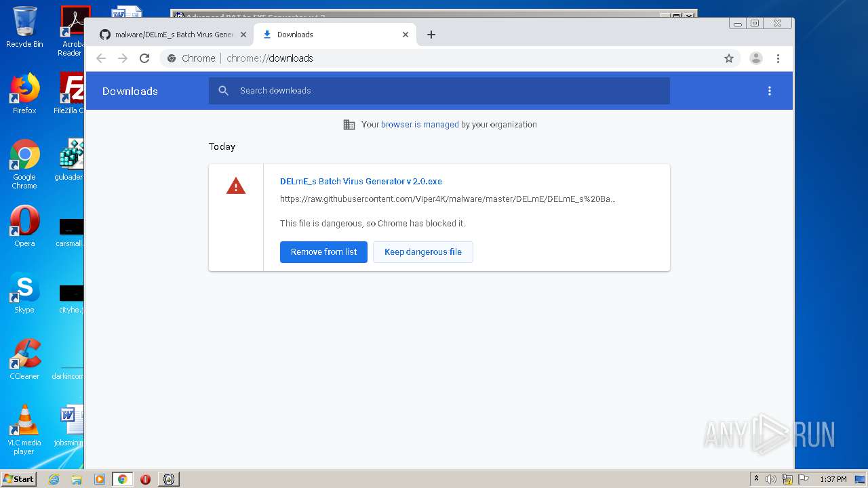Click the Opera taskbar icon
The height and width of the screenshot is (488, 868).
[x=145, y=479]
